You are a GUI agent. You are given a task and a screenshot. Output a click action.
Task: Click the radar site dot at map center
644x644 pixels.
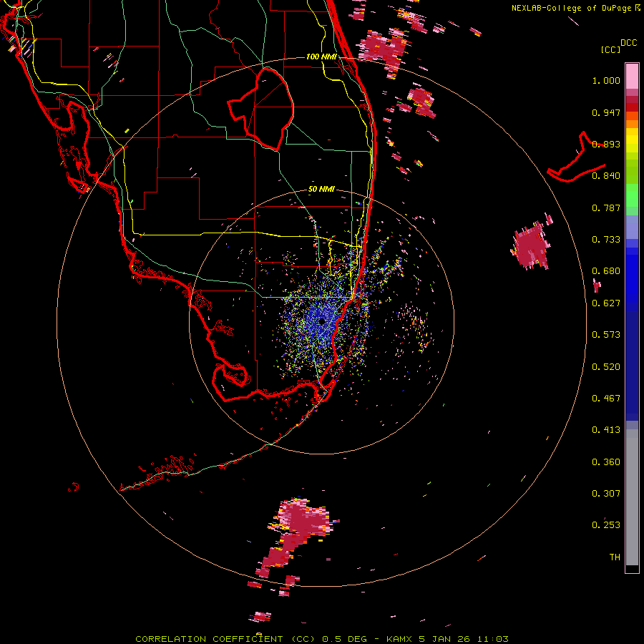point(321,321)
